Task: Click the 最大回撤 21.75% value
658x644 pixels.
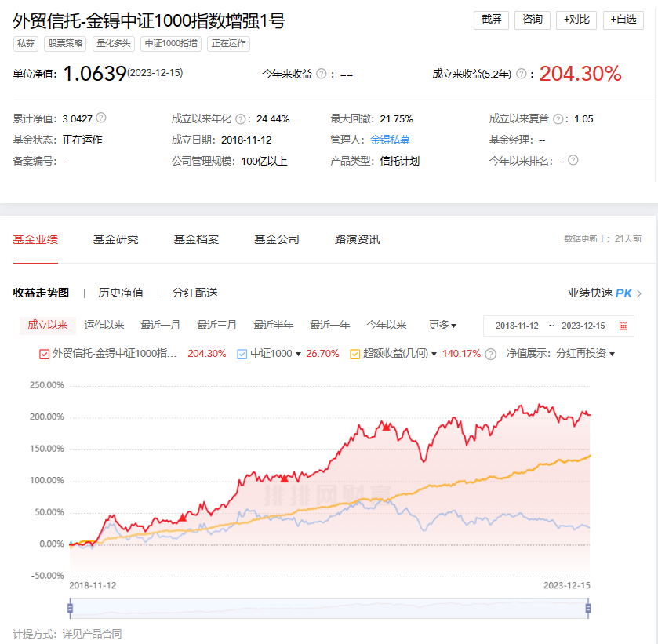Action: point(397,119)
